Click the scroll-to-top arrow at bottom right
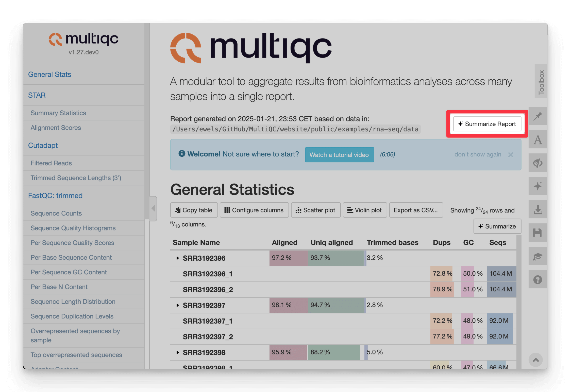The image size is (571, 392). [x=536, y=360]
